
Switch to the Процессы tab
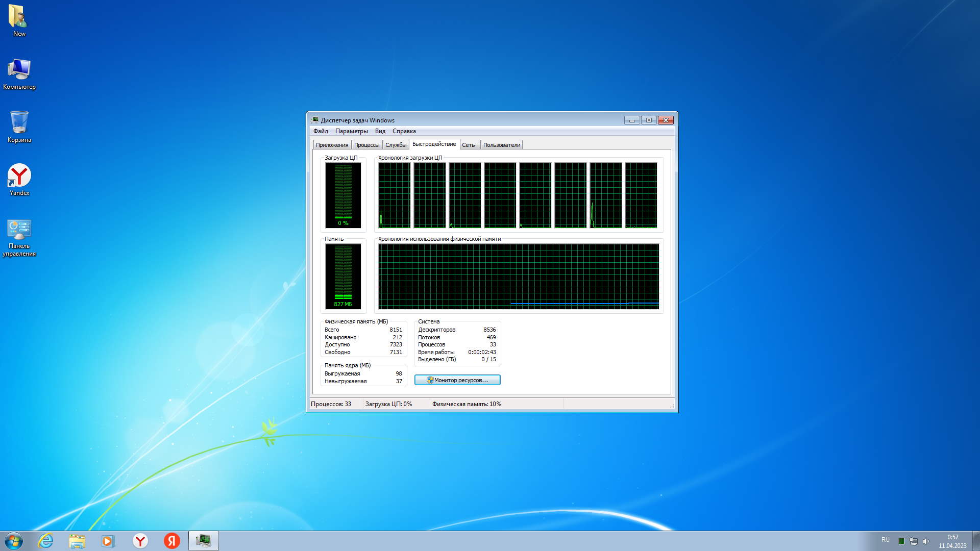(x=366, y=145)
